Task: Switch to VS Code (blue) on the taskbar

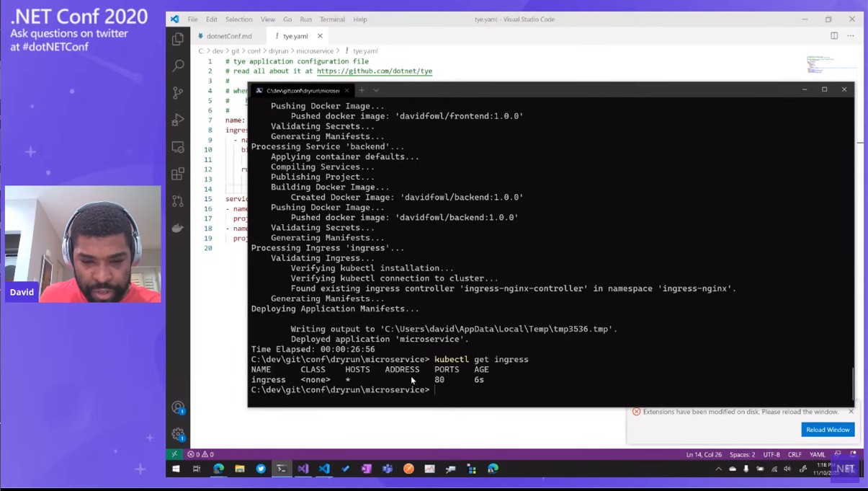Action: click(324, 469)
